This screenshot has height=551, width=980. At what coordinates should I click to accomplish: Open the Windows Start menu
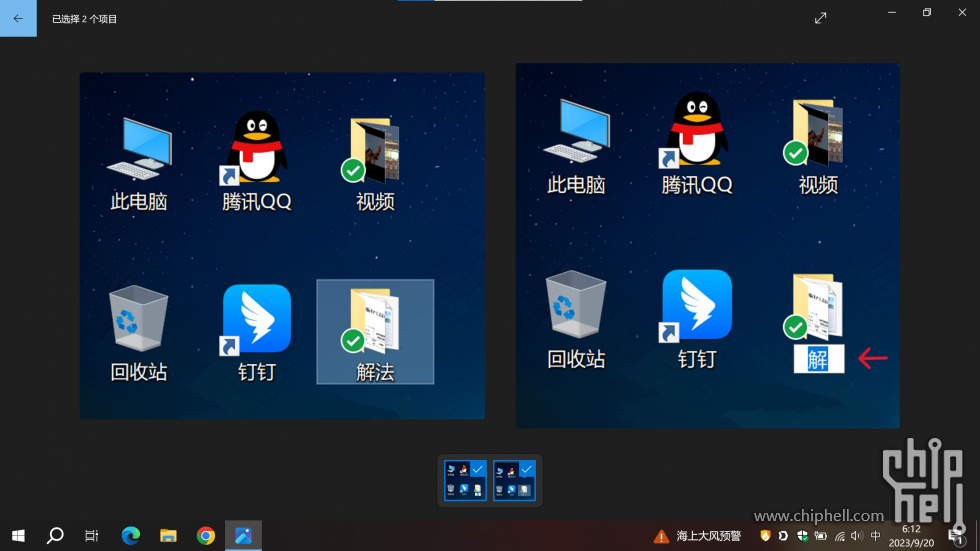click(x=18, y=535)
